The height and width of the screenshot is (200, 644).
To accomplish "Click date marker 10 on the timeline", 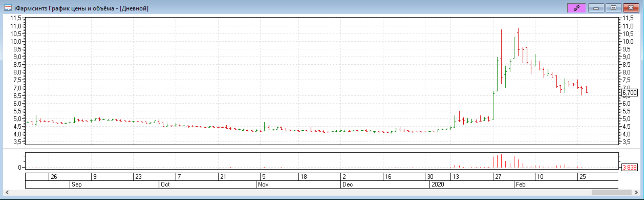I will tap(540, 177).
